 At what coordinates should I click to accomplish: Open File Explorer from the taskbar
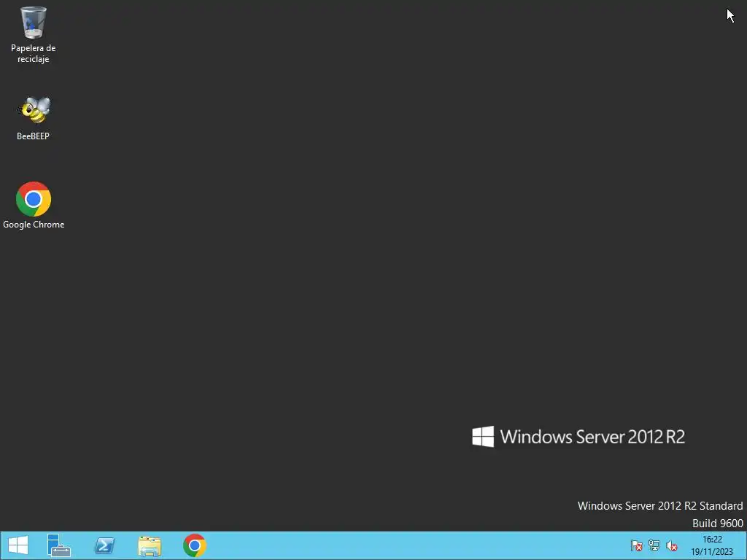(x=150, y=545)
